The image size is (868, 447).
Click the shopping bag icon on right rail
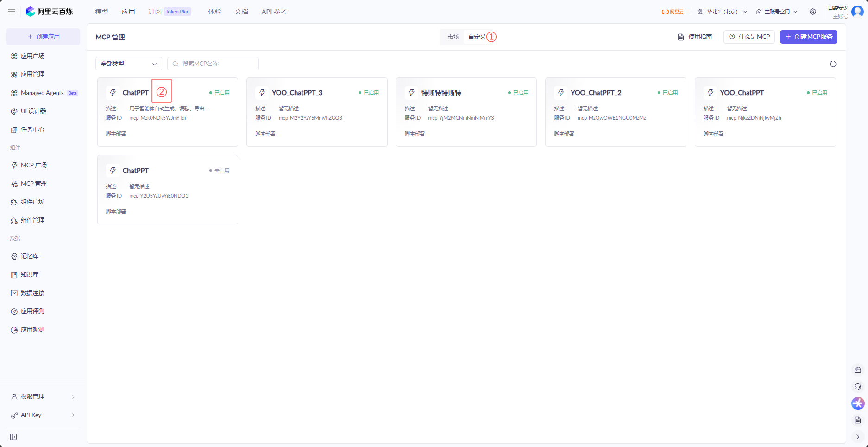[x=858, y=370]
